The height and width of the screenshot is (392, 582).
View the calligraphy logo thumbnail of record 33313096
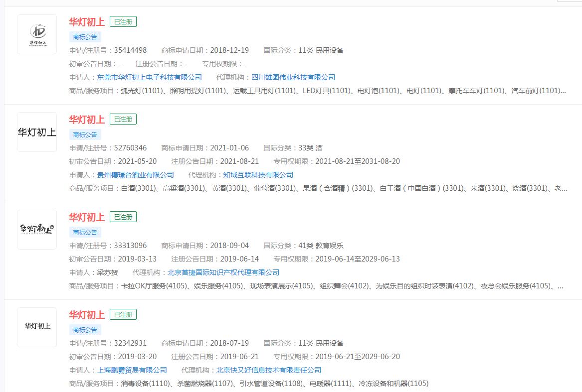(37, 229)
